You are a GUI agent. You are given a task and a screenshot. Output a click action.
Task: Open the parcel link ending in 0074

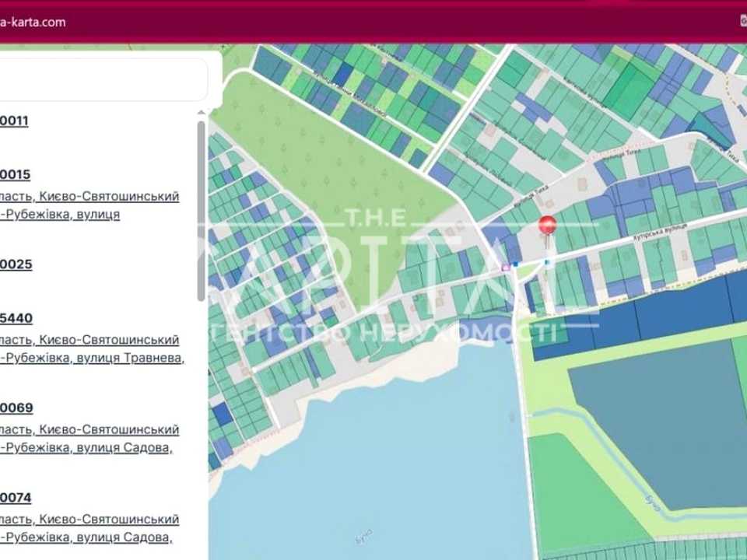(x=16, y=498)
